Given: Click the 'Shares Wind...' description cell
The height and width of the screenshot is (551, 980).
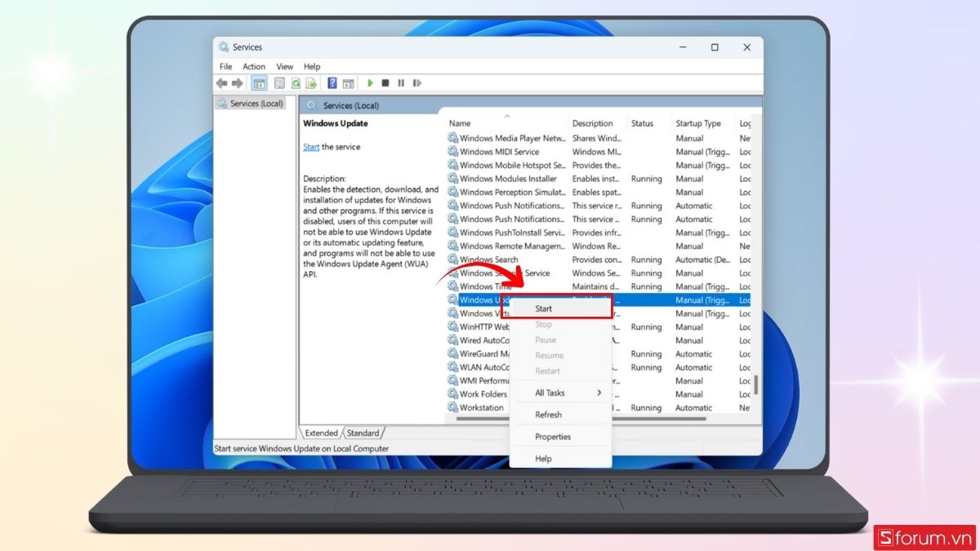Looking at the screenshot, I should click(x=596, y=138).
